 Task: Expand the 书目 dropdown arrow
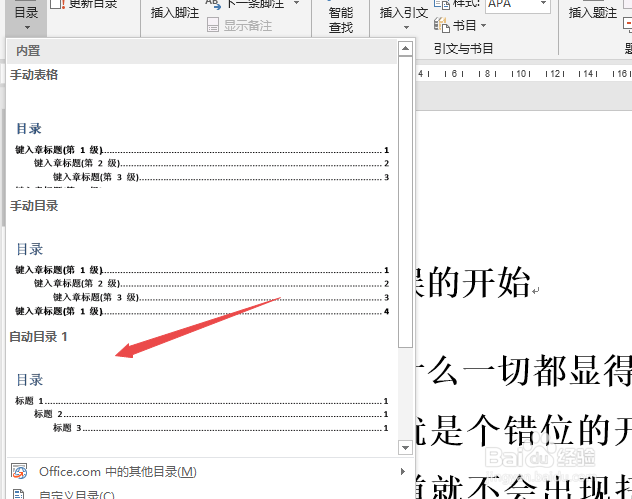tap(483, 25)
